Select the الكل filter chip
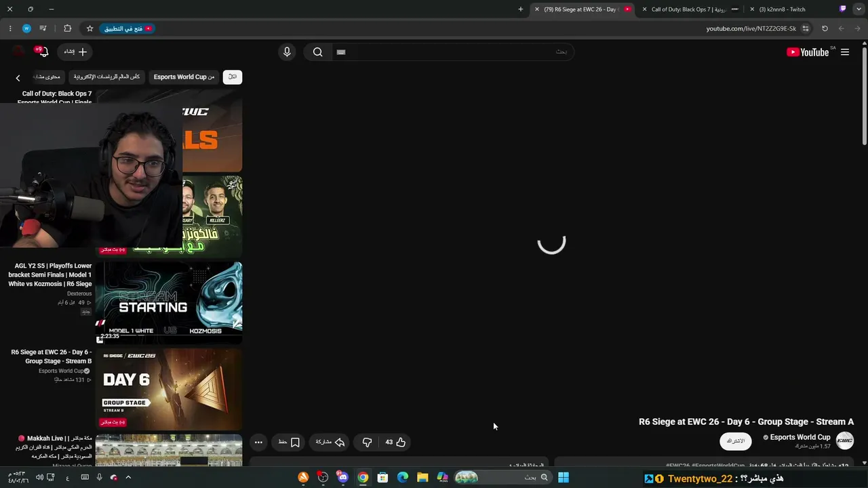Viewport: 868px width, 488px height. point(233,77)
